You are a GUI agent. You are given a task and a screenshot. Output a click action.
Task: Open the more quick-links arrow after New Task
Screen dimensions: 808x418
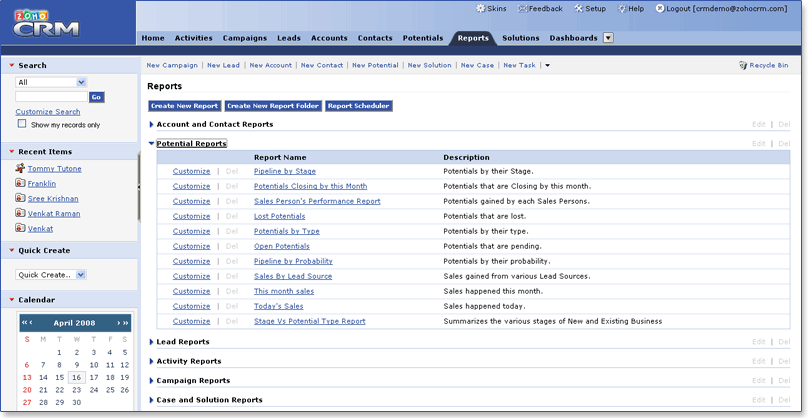(547, 65)
